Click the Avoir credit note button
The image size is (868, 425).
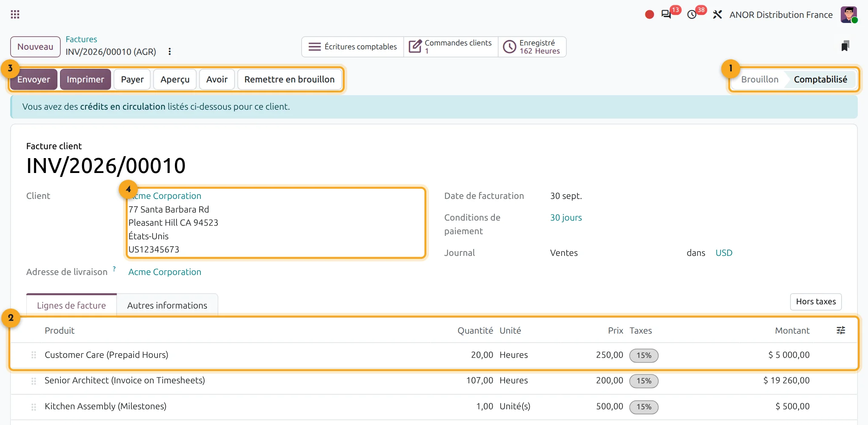coord(217,79)
